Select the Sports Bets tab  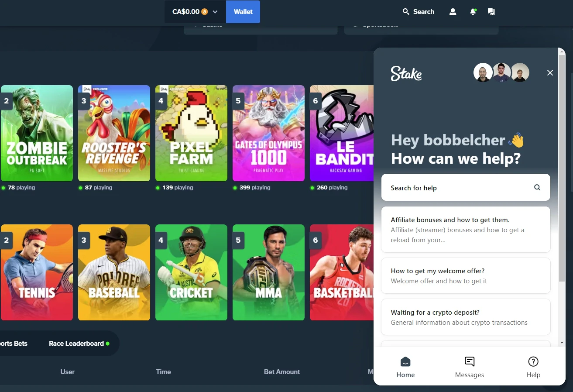[14, 344]
